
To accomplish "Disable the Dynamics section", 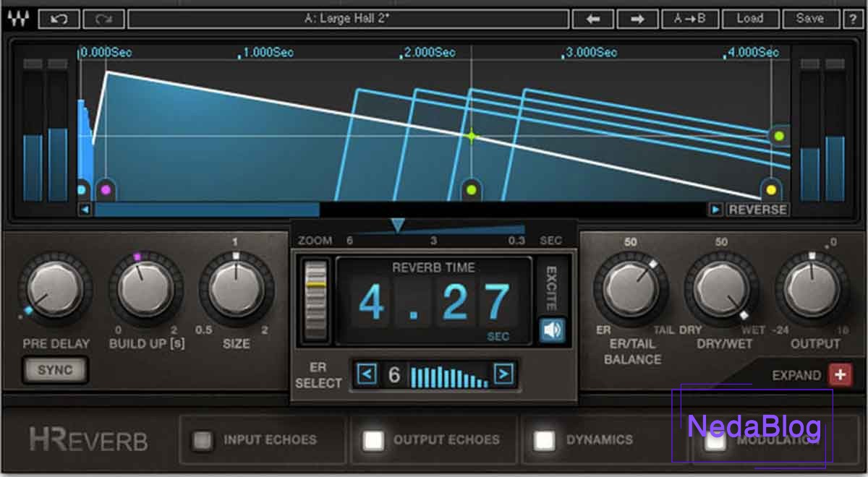I will [x=544, y=439].
